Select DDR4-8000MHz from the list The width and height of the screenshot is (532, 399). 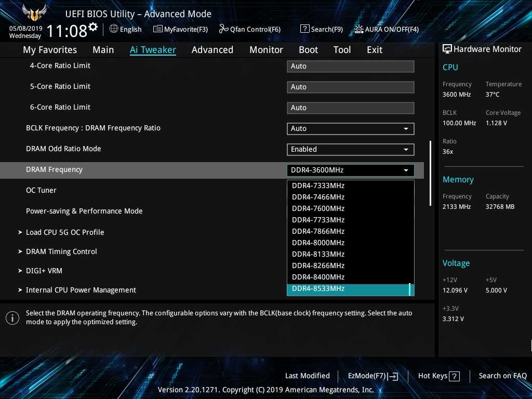318,243
